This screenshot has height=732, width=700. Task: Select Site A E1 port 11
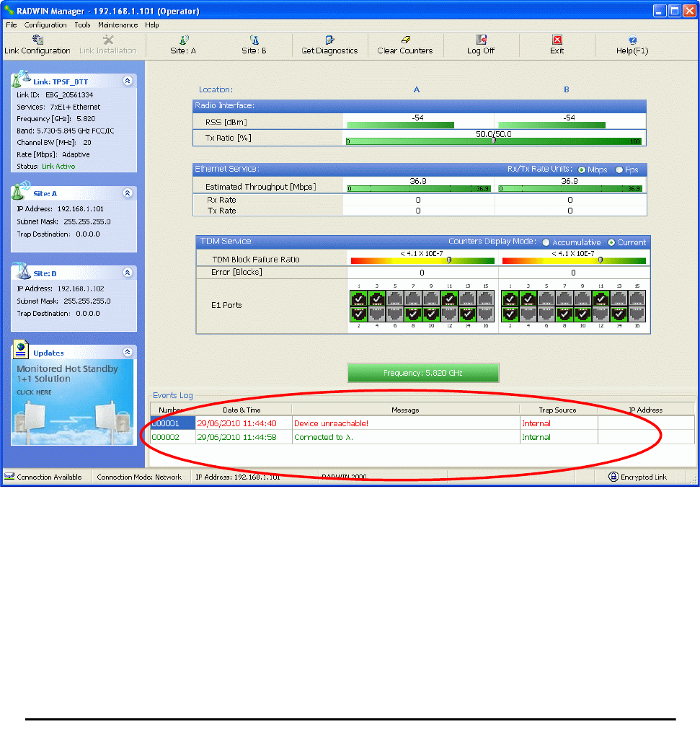pyautogui.click(x=449, y=299)
